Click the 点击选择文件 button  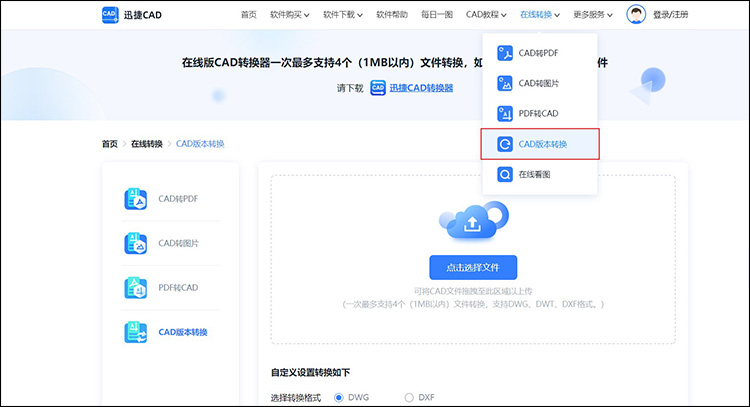(x=473, y=267)
